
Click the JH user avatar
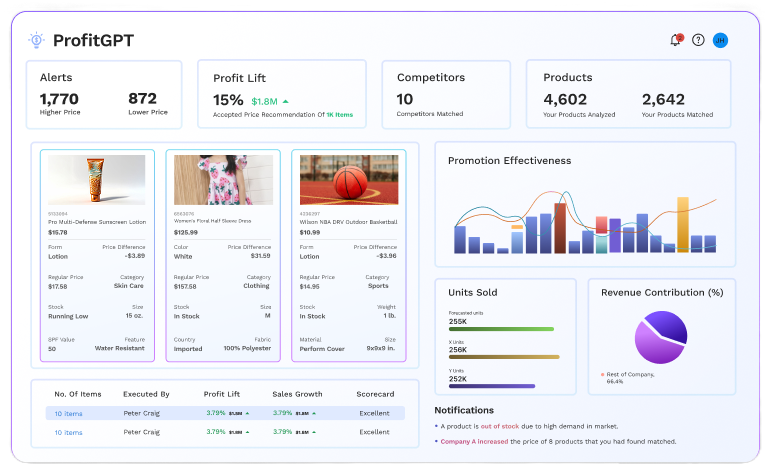click(x=720, y=40)
